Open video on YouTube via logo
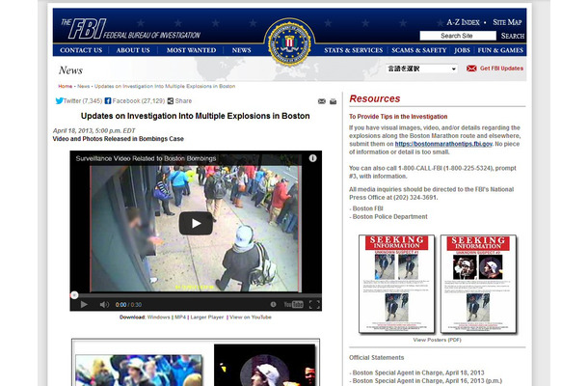The image size is (588, 386). [294, 305]
